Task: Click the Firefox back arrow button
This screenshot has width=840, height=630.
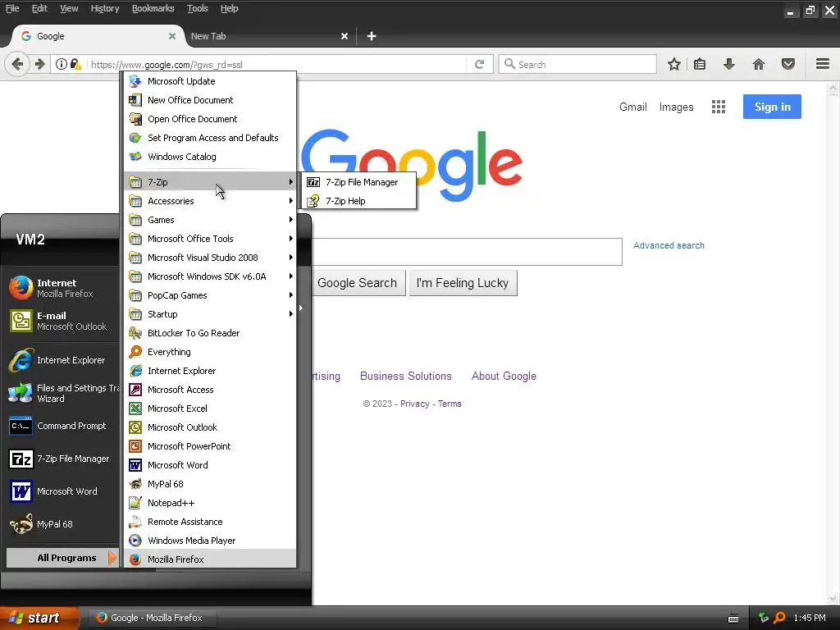Action: click(x=17, y=64)
